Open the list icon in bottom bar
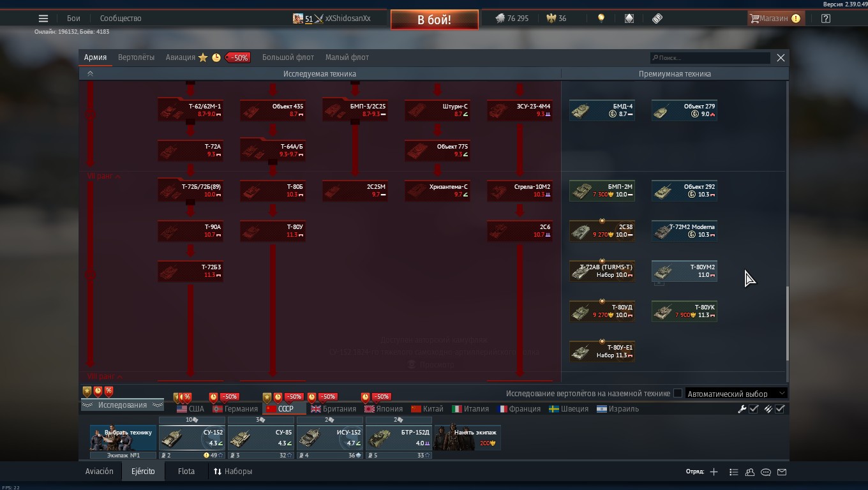Image resolution: width=868 pixels, height=490 pixels. point(734,472)
